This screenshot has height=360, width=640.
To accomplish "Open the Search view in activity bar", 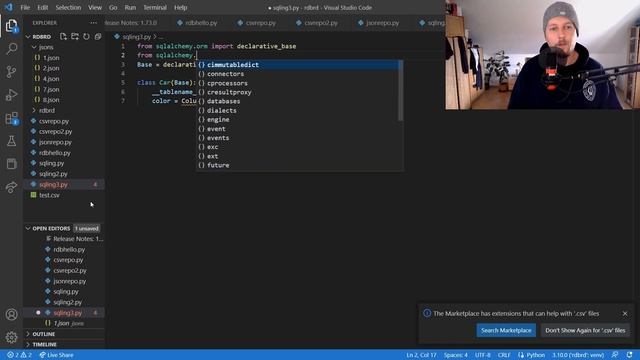I will pos(11,49).
